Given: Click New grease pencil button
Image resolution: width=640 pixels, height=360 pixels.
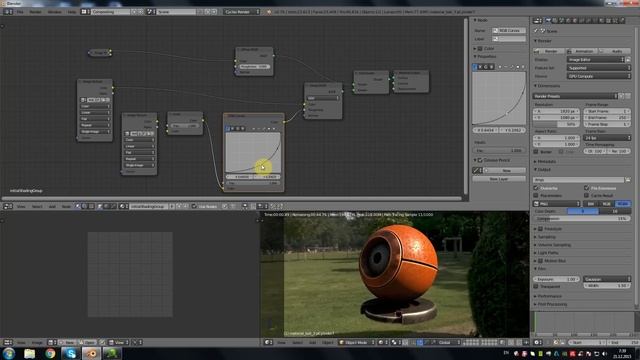Looking at the screenshot, I should pos(505,170).
